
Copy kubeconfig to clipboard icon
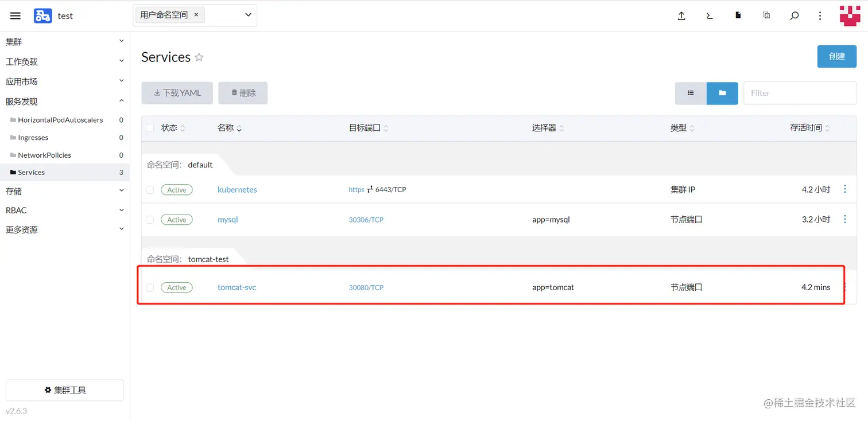[766, 15]
